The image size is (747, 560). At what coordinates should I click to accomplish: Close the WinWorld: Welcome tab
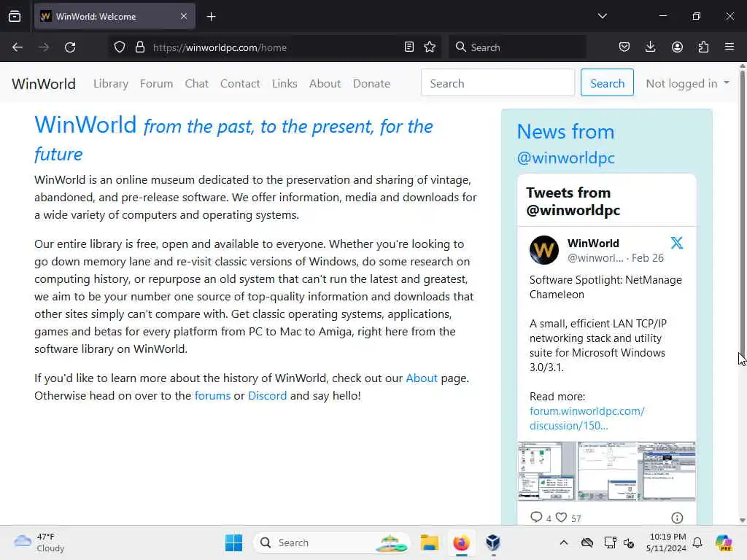[184, 17]
